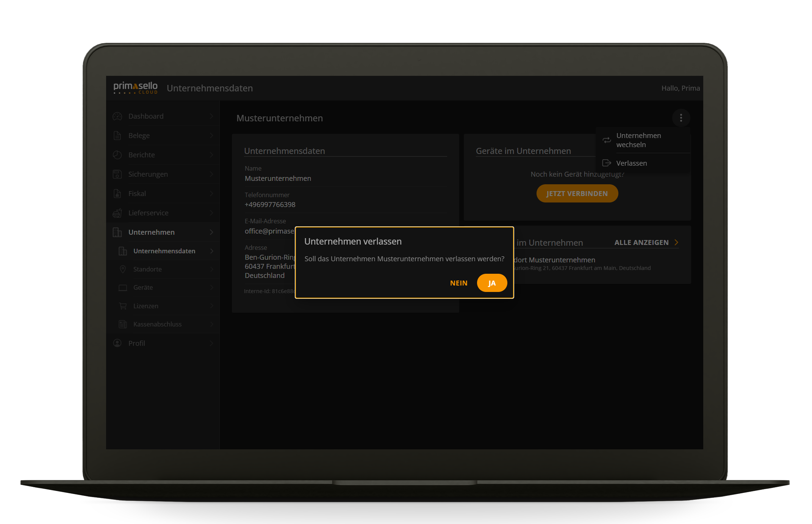Click the Sicherungen disk icon

[x=117, y=174]
